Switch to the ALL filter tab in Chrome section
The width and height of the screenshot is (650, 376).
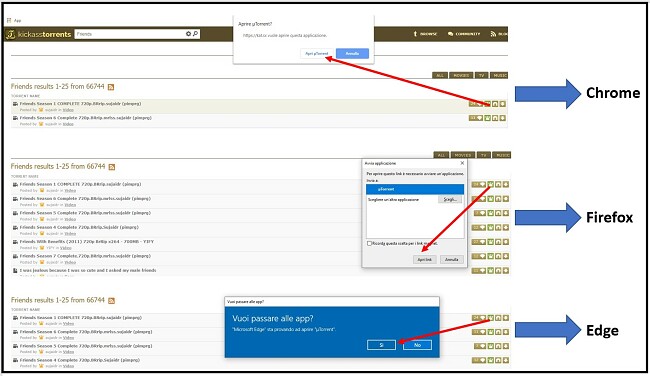[x=440, y=75]
